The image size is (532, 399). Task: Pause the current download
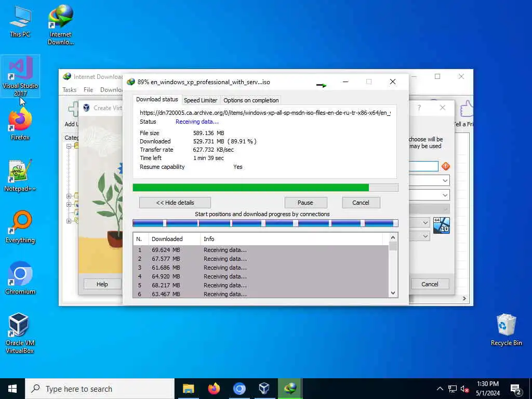point(305,203)
